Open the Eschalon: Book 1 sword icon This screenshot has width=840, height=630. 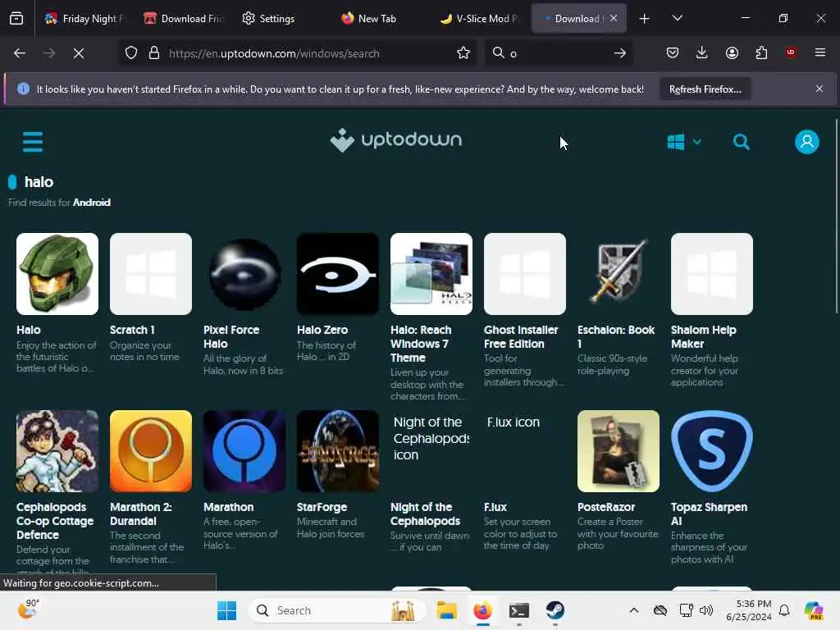(619, 274)
